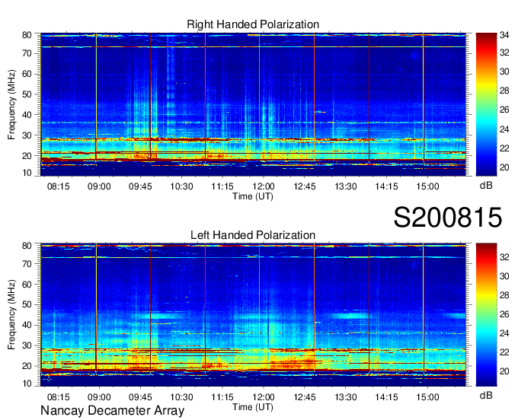
Task: Click the 15:00 tick on Left Handed plot
Action: click(x=427, y=397)
